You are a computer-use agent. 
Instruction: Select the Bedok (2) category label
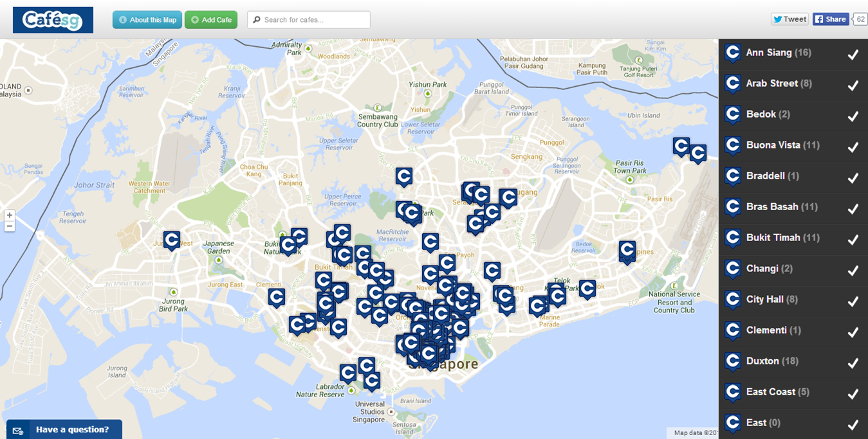[768, 114]
